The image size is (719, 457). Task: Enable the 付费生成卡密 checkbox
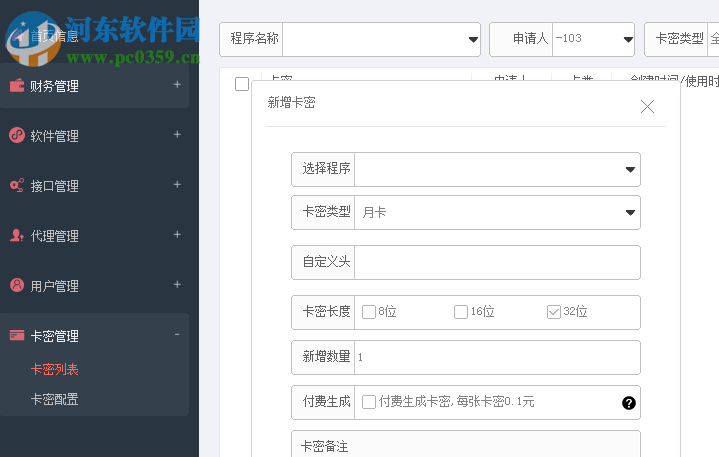(369, 402)
